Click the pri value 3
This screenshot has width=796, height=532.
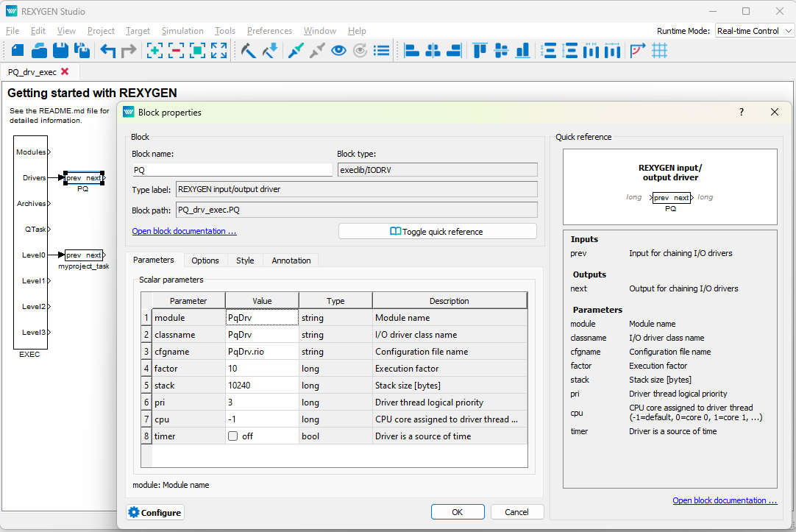coord(262,402)
